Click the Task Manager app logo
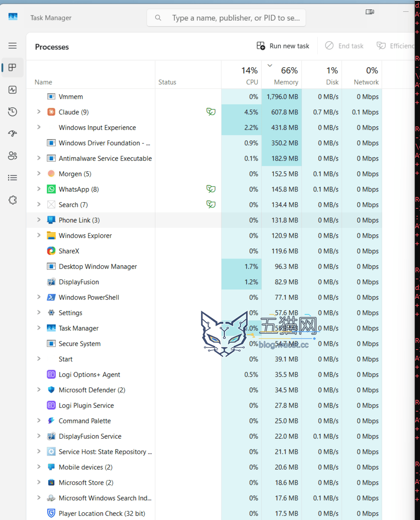This screenshot has height=520, width=420. [13, 17]
